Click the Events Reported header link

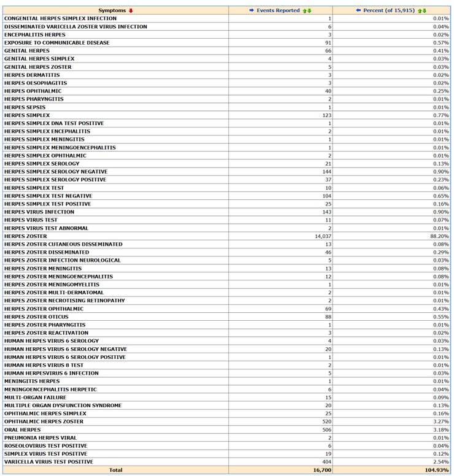click(x=278, y=10)
